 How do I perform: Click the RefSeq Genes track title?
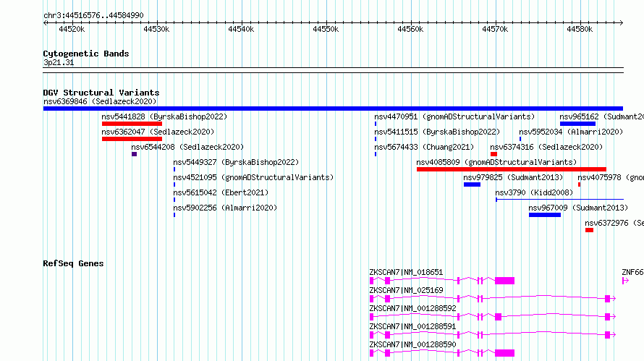(x=73, y=263)
